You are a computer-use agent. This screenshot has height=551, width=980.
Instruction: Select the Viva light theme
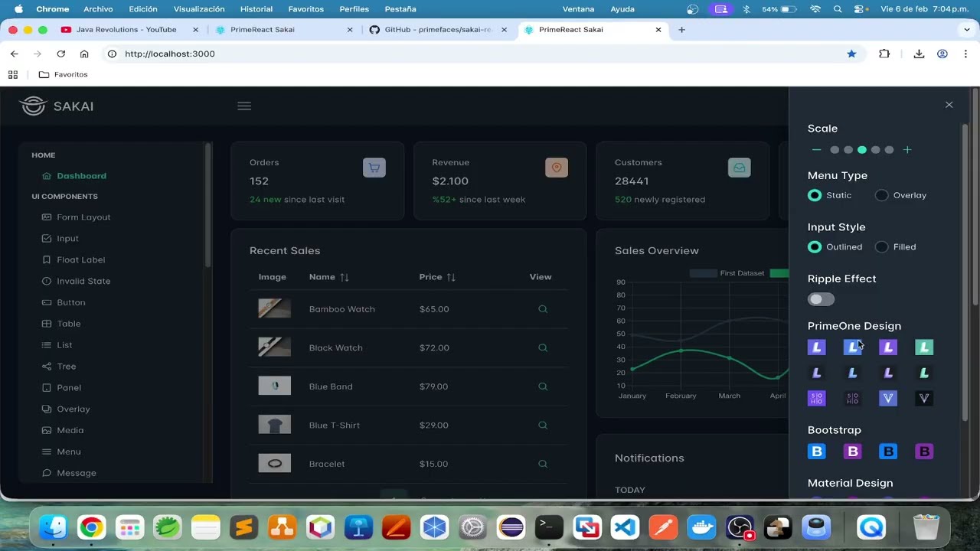click(x=888, y=399)
